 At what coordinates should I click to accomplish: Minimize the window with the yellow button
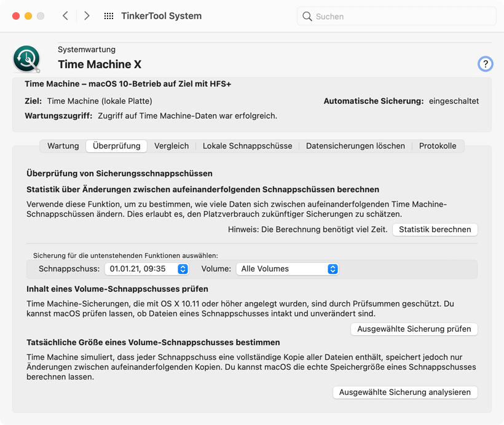[x=28, y=16]
